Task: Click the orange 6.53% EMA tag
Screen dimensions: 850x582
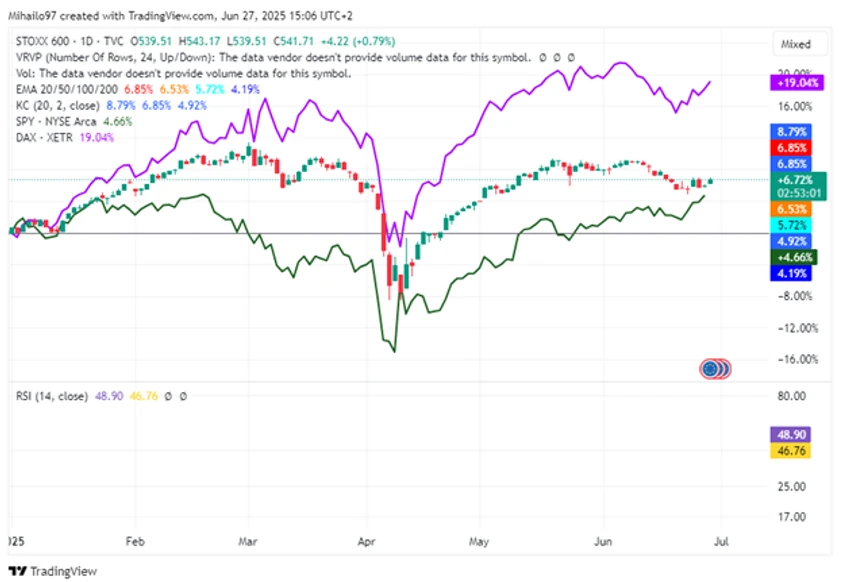Action: click(791, 209)
